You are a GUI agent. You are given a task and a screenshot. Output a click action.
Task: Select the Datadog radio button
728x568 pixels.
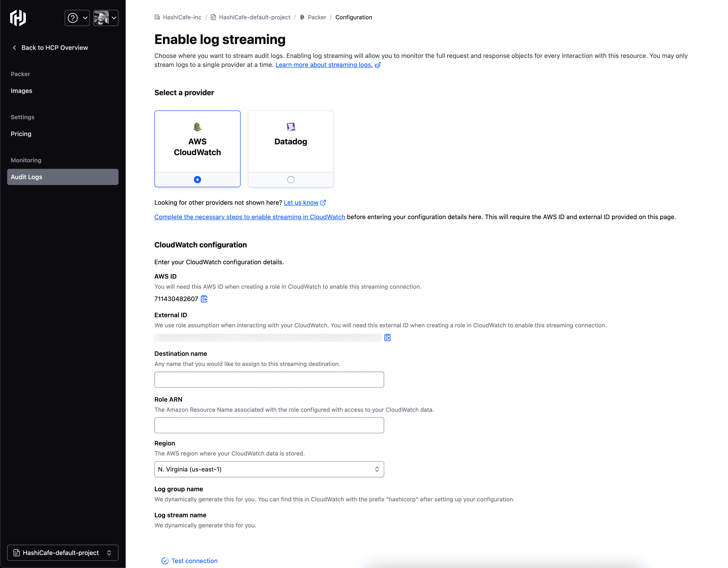point(291,180)
